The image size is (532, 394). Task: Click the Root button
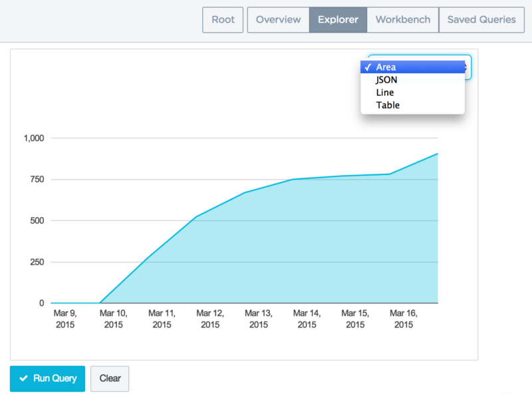223,20
